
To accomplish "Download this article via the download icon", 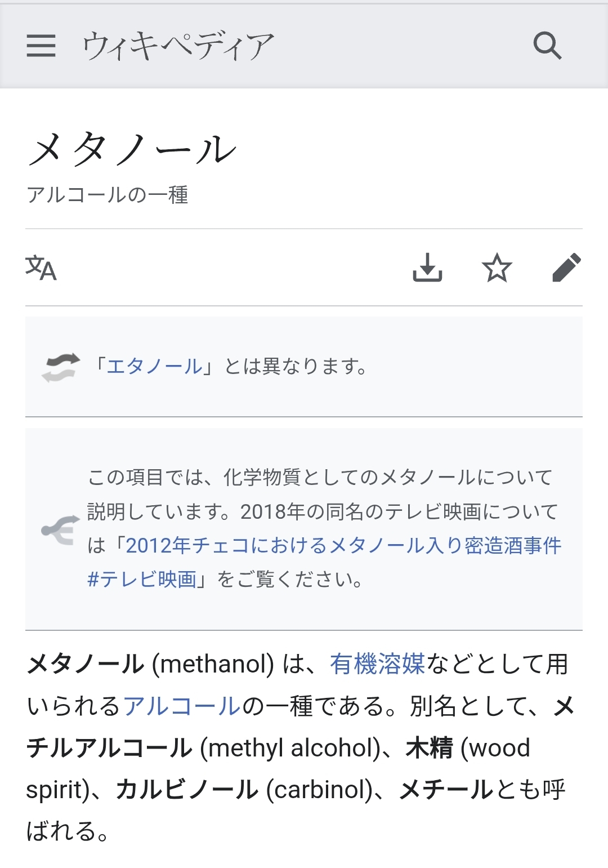I will (427, 268).
